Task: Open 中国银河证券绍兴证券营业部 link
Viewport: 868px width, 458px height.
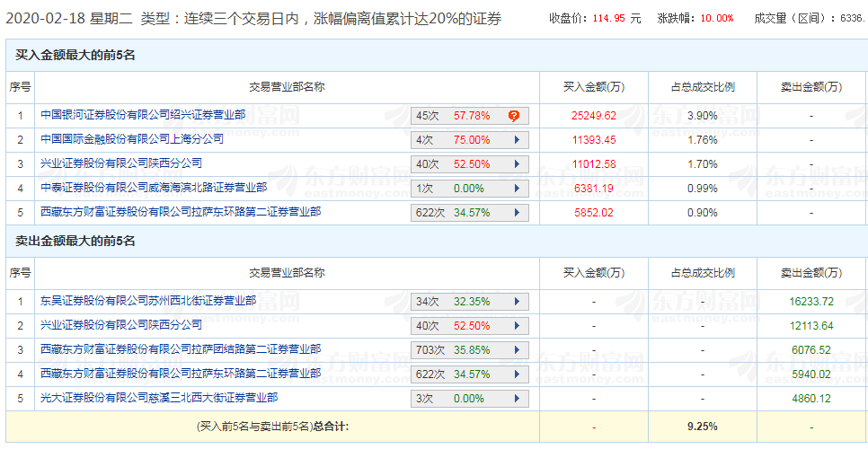Action: tap(143, 115)
